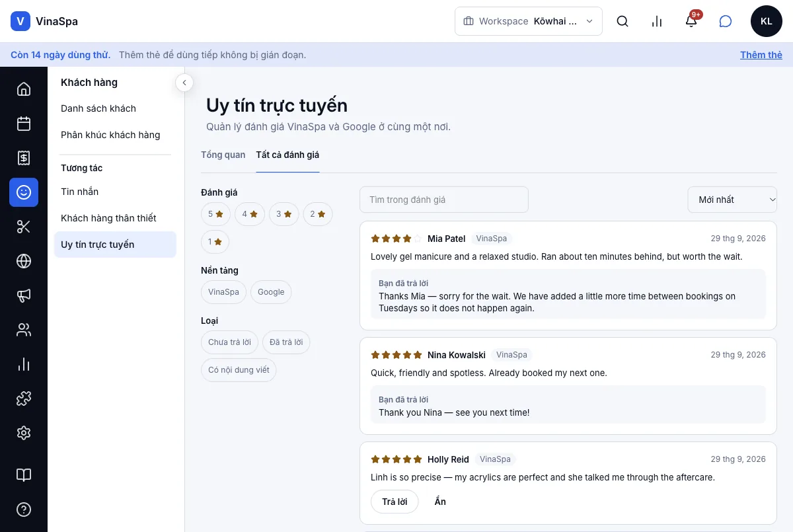Open the 'Mới nhất' sort dropdown

[732, 200]
